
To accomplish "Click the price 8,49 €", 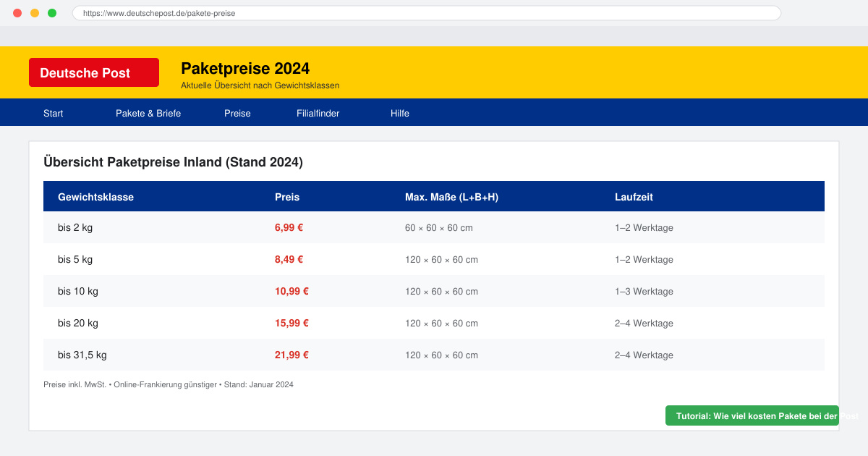I will 289,259.
